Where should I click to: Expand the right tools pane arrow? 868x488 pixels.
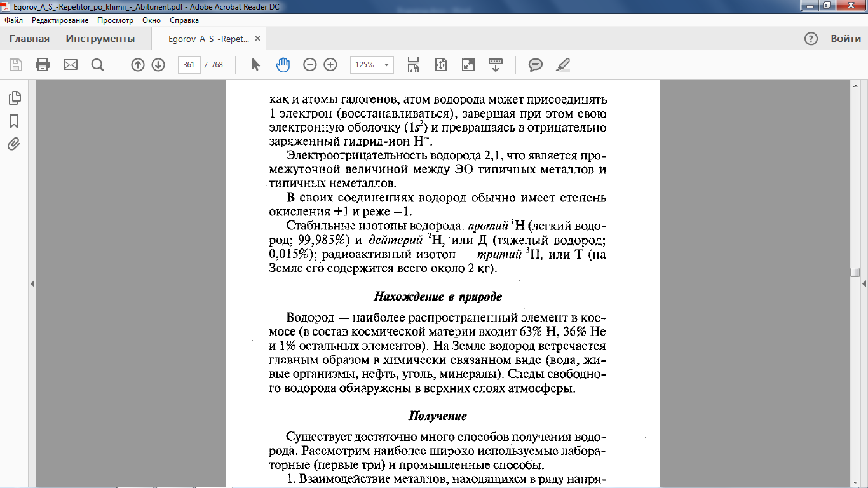tap(864, 284)
